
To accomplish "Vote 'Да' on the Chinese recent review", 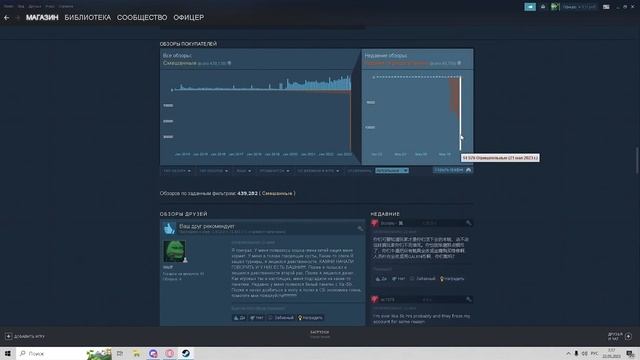I will click(x=381, y=279).
